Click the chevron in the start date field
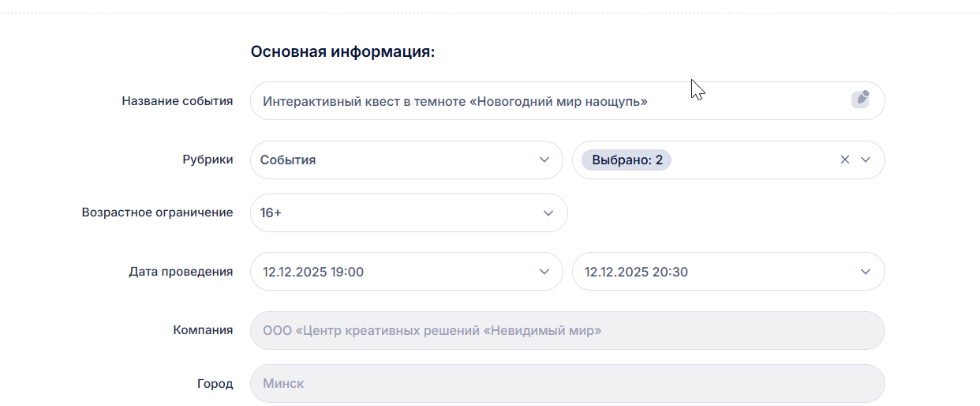 point(544,272)
